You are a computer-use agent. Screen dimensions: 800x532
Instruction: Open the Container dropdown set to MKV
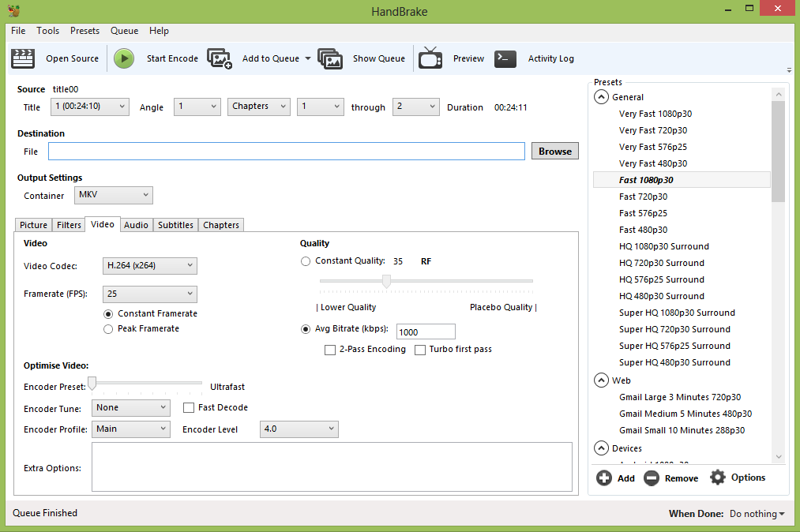113,195
